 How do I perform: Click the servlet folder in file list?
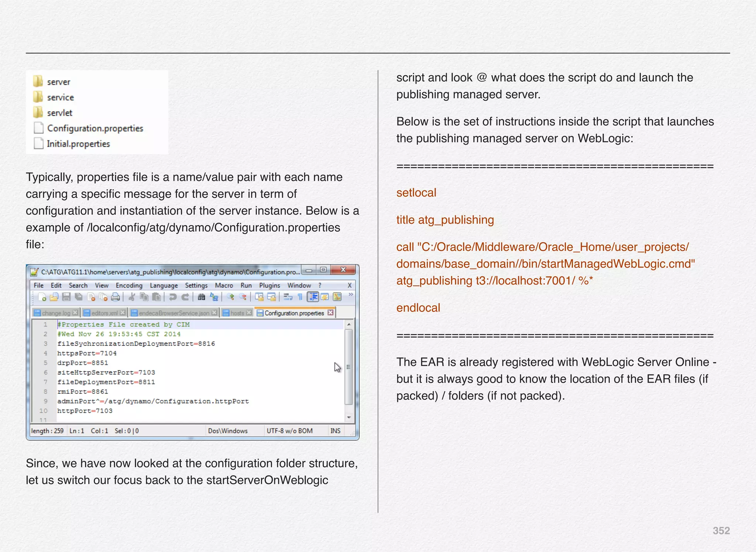(52, 113)
